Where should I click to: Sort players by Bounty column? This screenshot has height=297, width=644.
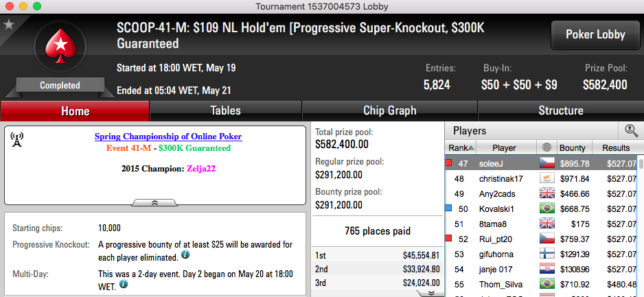575,148
